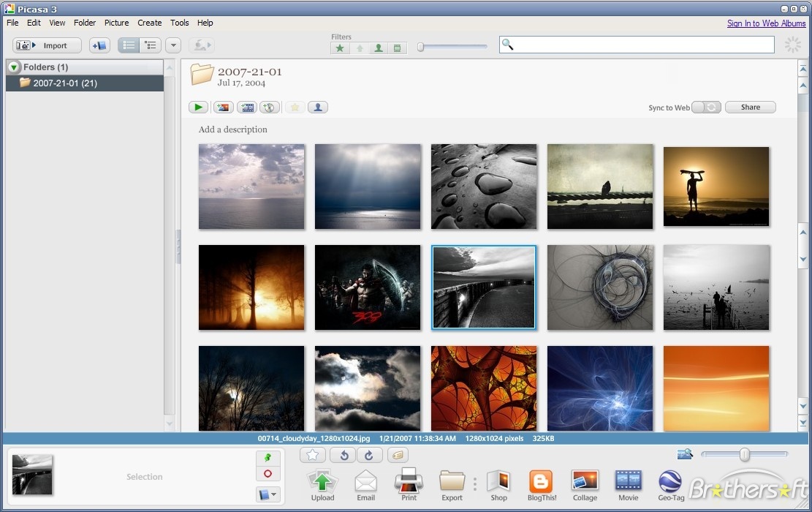This screenshot has height=512, width=812.
Task: Switch to flat folder list view
Action: click(x=129, y=45)
